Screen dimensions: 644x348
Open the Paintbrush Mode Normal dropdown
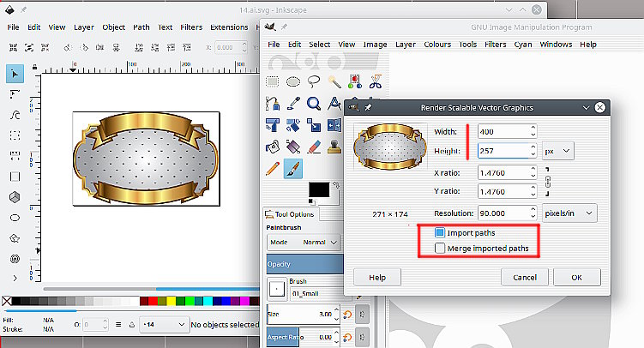tap(304, 242)
